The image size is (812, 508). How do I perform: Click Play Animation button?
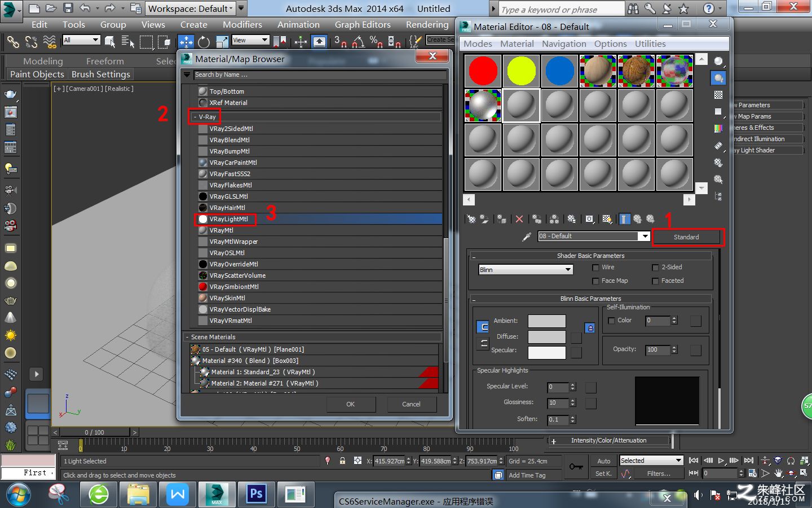pyautogui.click(x=721, y=461)
